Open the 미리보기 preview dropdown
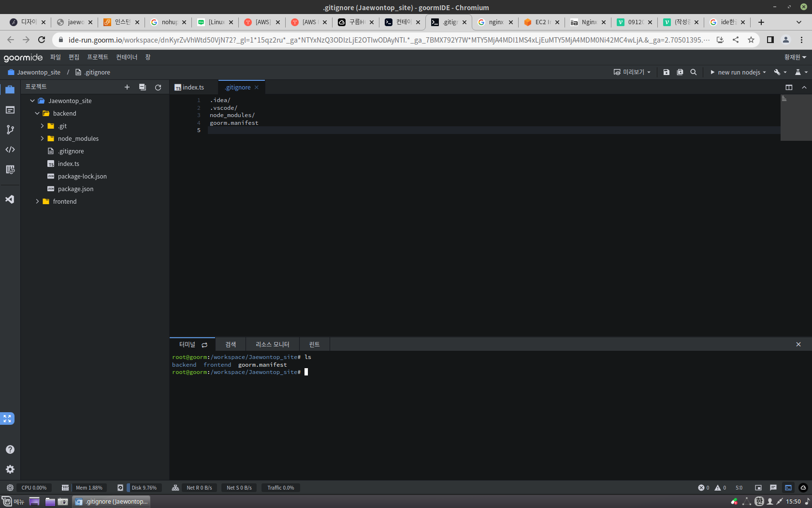This screenshot has width=812, height=508. point(632,72)
